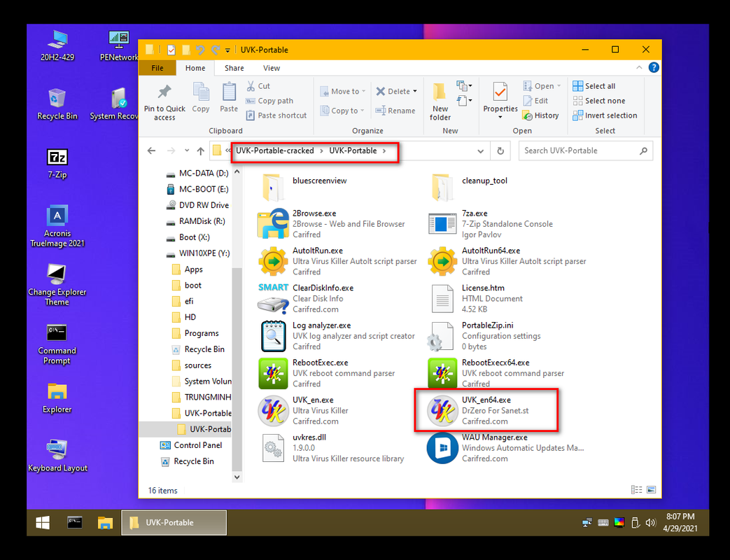Click the Edit ribbon command
Image resolution: width=730 pixels, height=560 pixels.
click(535, 101)
